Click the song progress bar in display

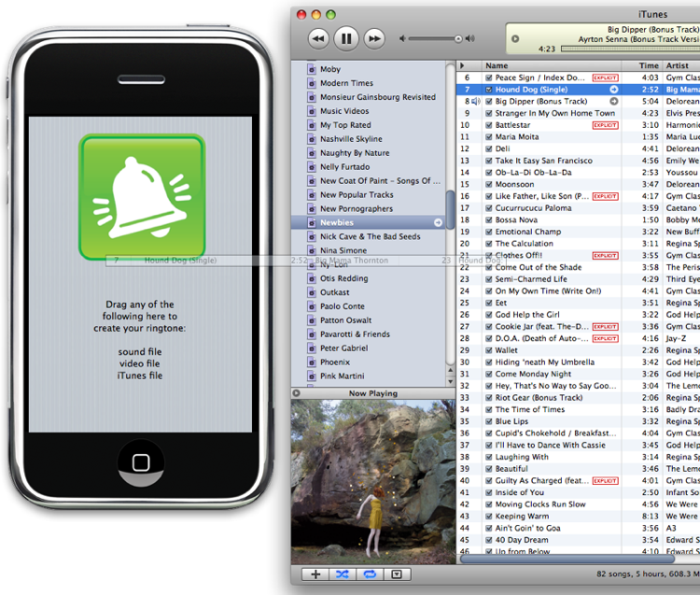[x=630, y=49]
